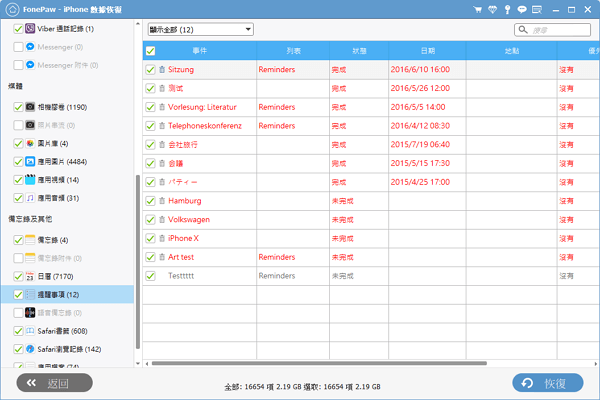Click the search input field
The width and height of the screenshot is (600, 400).
(552, 29)
